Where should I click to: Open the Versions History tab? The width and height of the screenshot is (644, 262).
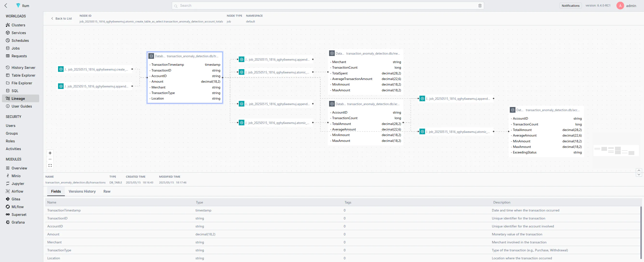click(82, 191)
